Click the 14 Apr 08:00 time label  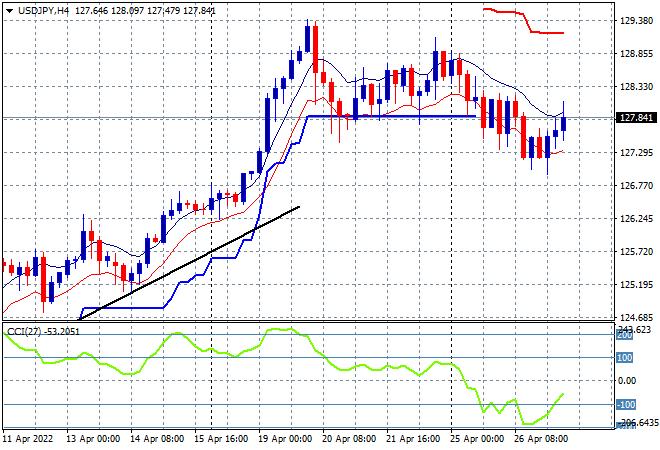pyautogui.click(x=157, y=439)
